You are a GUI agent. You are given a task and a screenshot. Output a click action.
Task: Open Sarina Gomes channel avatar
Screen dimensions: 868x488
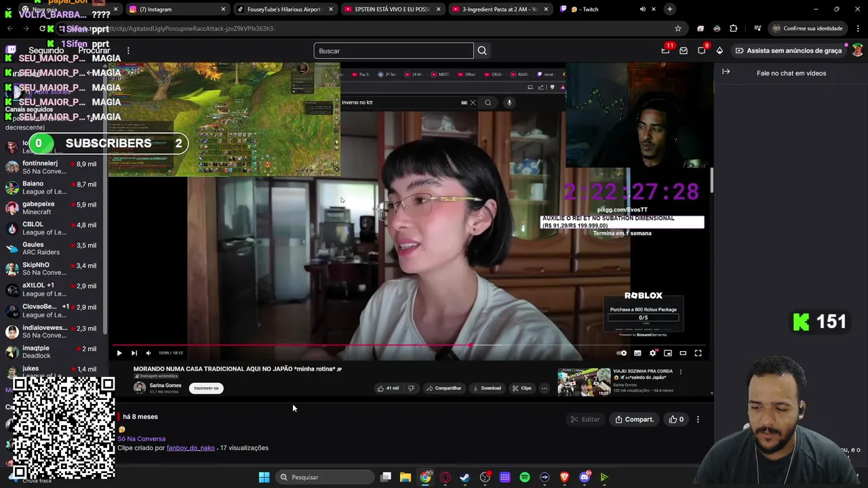pos(140,388)
